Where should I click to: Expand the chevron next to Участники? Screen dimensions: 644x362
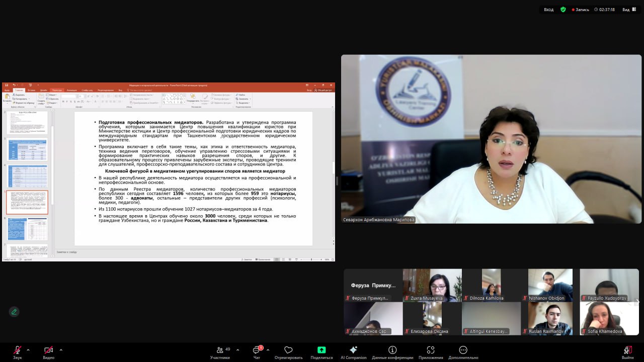237,349
